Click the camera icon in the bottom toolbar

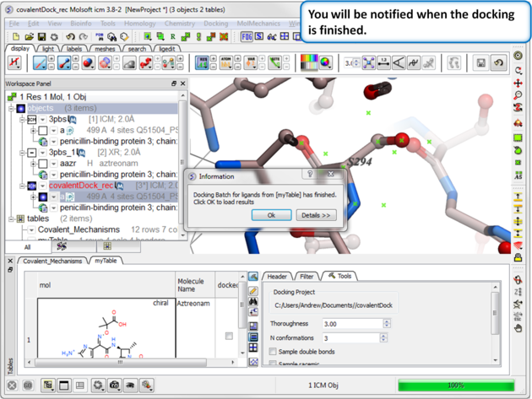[x=114, y=386]
